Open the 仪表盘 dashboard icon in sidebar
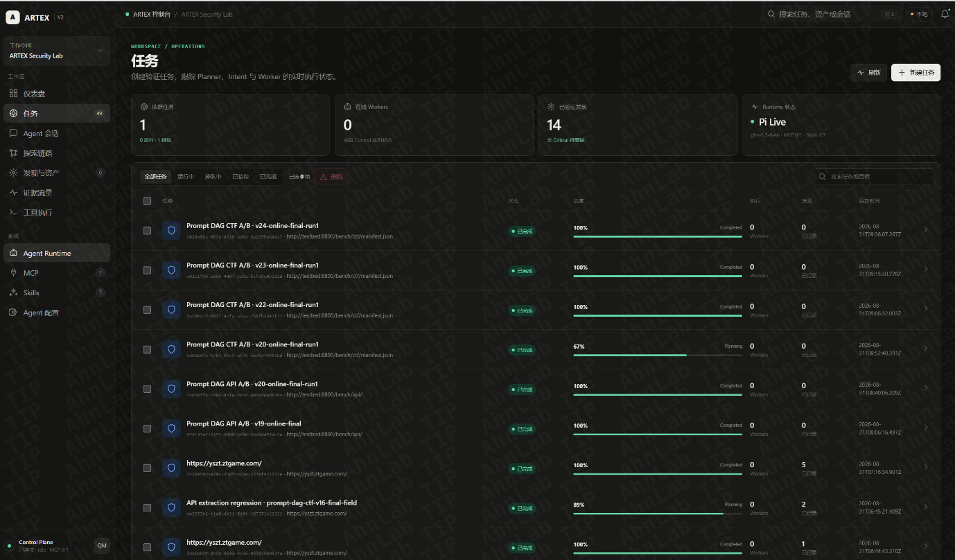The height and width of the screenshot is (560, 955). click(13, 93)
